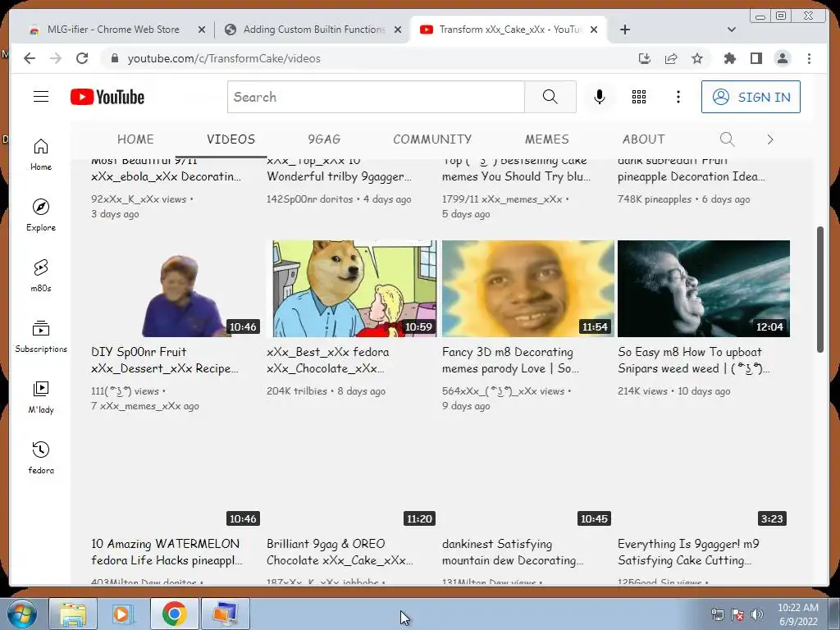Open File Explorer from taskbar
The width and height of the screenshot is (840, 630).
(73, 614)
